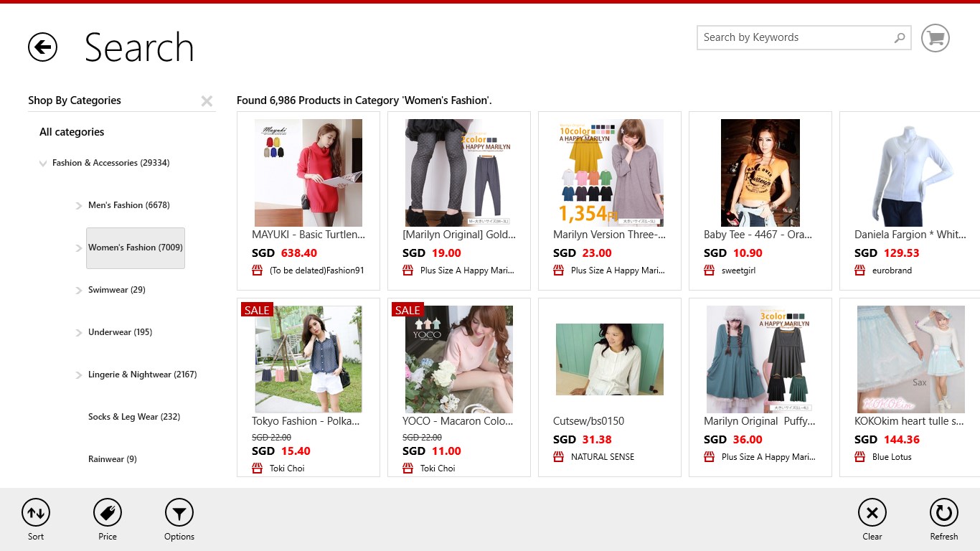Collapse the Fashion & Accessories category
The width and height of the screenshot is (980, 551).
tap(44, 163)
